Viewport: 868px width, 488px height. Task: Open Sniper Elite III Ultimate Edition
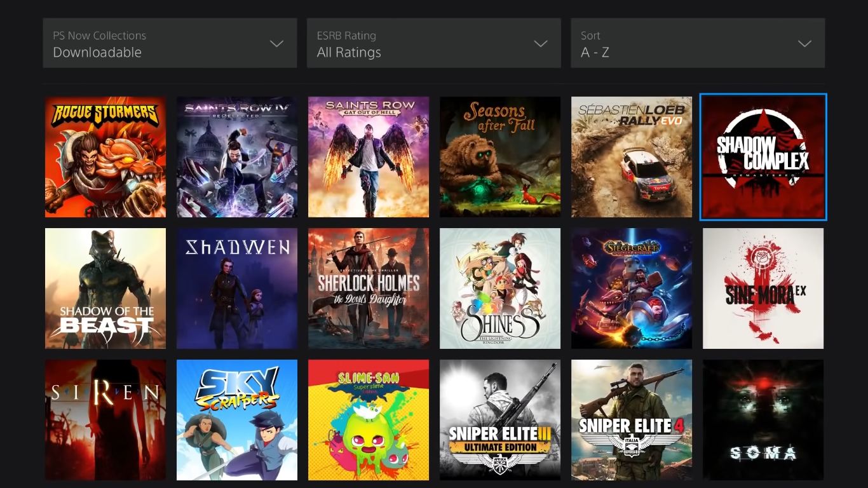pyautogui.click(x=500, y=420)
